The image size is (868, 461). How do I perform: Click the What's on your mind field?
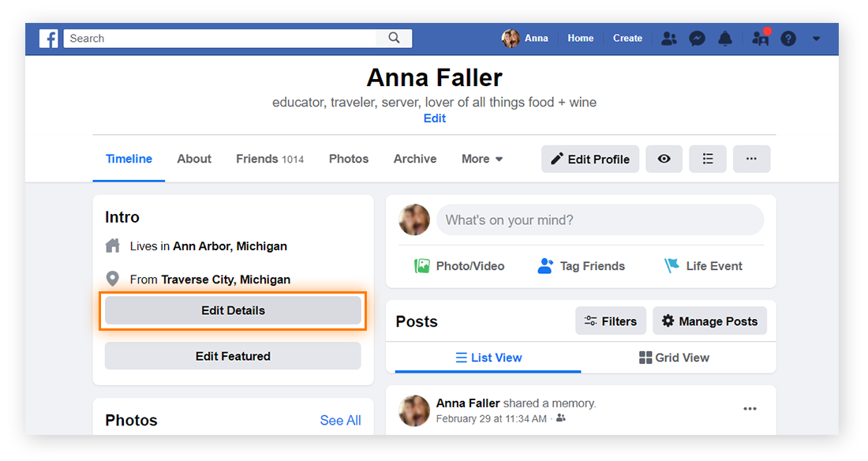[600, 220]
